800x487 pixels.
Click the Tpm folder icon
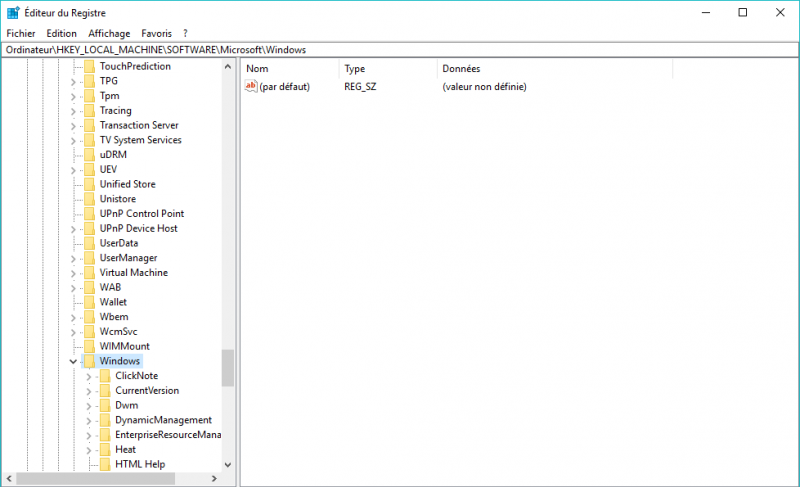pyautogui.click(x=89, y=96)
